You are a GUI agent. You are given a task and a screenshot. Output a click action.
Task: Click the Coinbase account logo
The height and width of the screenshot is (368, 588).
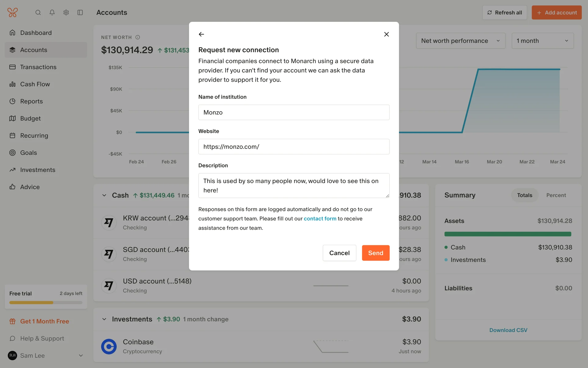coord(109,346)
